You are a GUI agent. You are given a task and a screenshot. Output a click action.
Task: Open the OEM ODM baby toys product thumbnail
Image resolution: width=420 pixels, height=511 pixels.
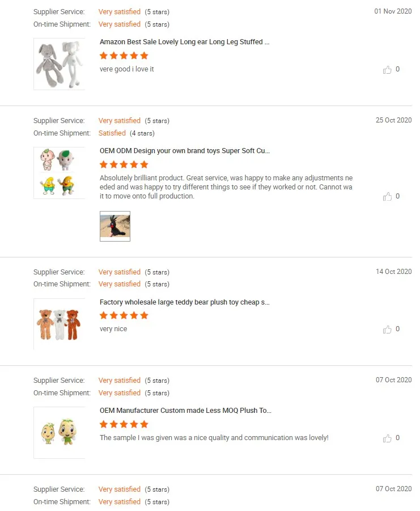(60, 173)
